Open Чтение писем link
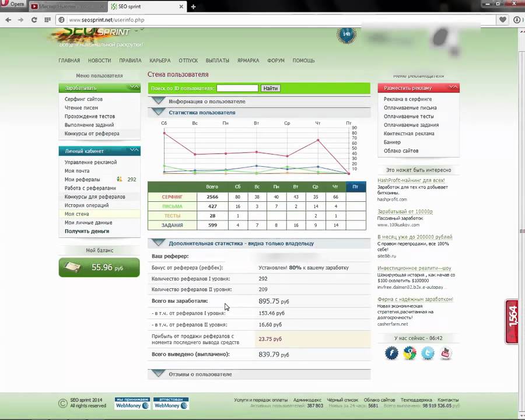Viewport: 525px width, 420px height. (81, 108)
